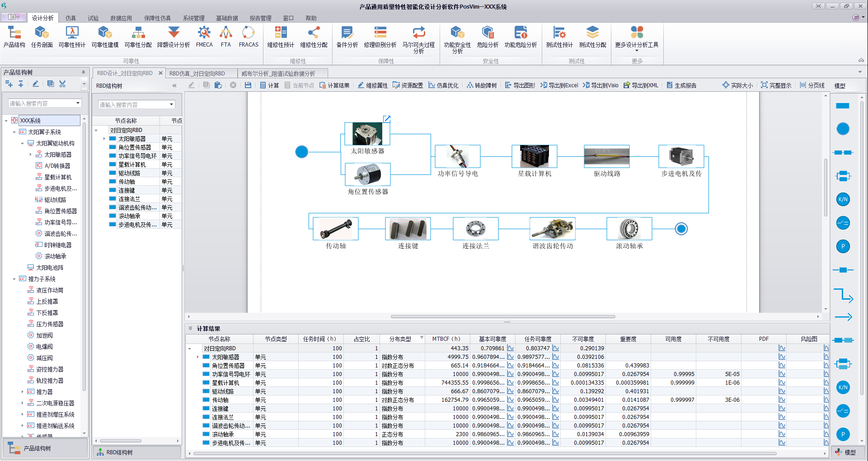Expand the 二次电源稳压器 tree node
The image size is (868, 461).
click(23, 403)
